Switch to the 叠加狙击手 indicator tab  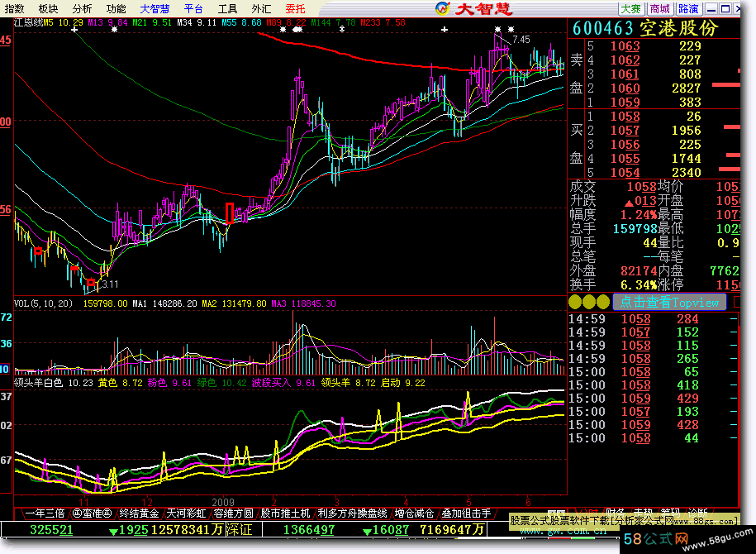tap(466, 513)
